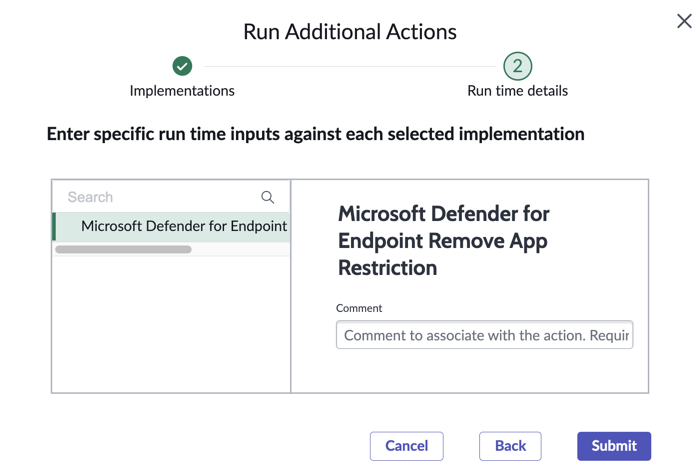The image size is (699, 476).
Task: Click the Run Additional Actions title
Action: click(x=350, y=32)
